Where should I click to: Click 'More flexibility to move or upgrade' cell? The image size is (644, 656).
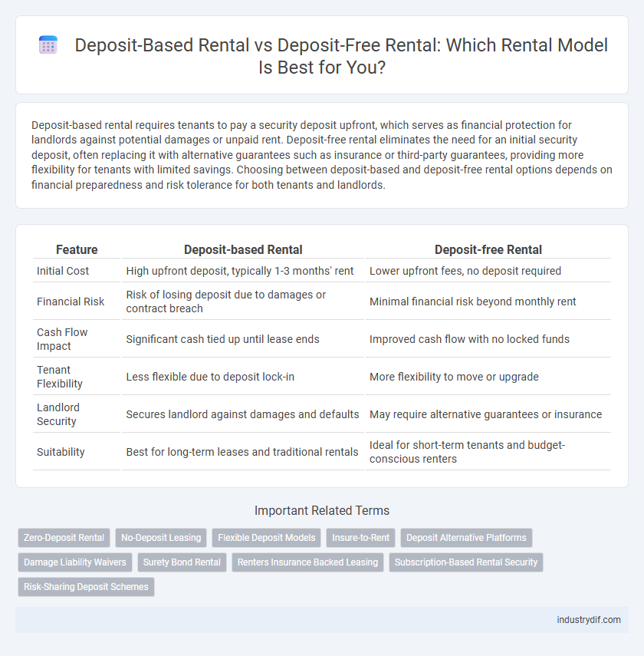click(x=488, y=377)
